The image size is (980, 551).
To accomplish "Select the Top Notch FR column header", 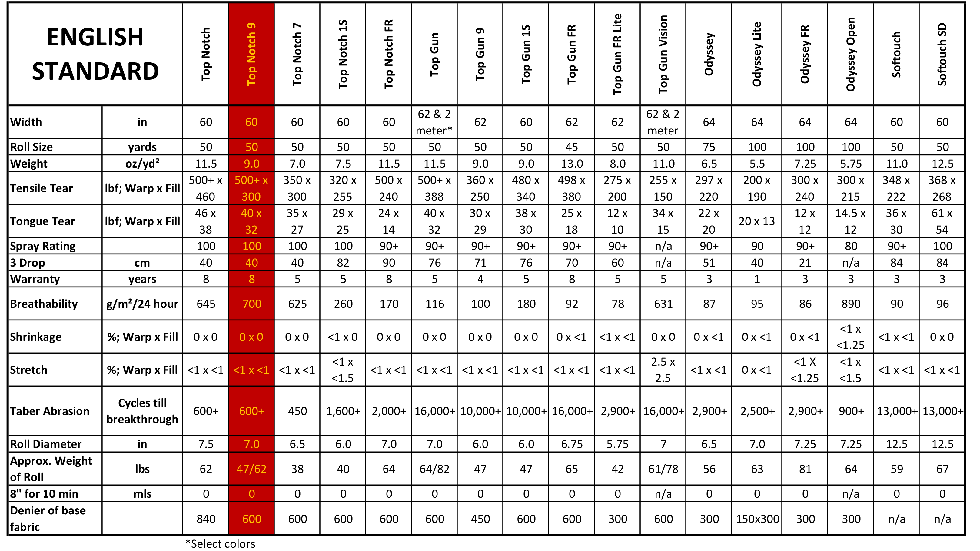I will (388, 54).
